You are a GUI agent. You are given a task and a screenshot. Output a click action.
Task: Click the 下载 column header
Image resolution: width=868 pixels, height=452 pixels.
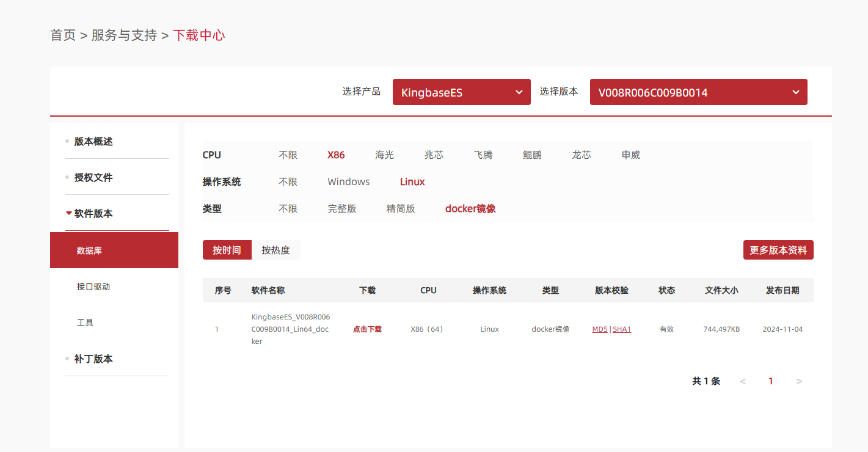[x=367, y=290]
